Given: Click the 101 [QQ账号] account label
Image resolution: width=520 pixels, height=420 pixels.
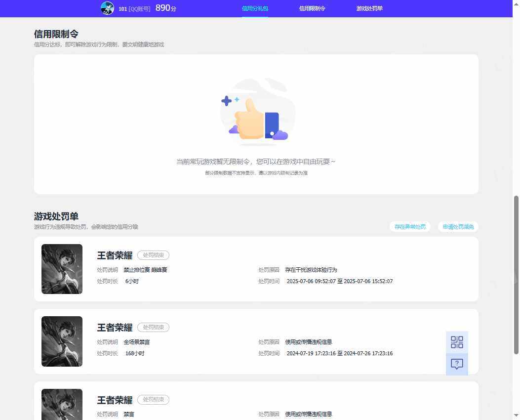Looking at the screenshot, I should [x=134, y=8].
